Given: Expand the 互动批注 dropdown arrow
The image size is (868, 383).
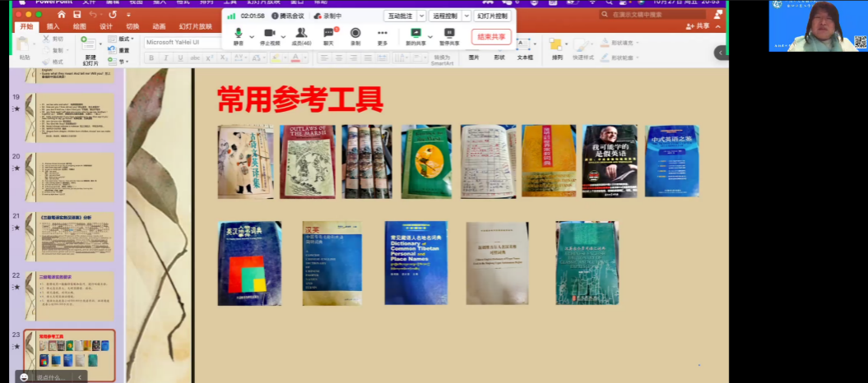Looking at the screenshot, I should coord(422,16).
